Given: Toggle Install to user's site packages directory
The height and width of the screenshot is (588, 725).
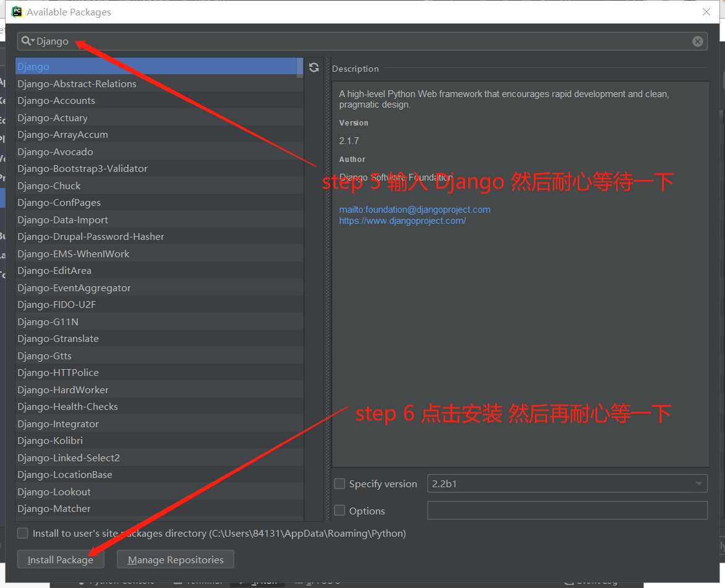Looking at the screenshot, I should 22,533.
